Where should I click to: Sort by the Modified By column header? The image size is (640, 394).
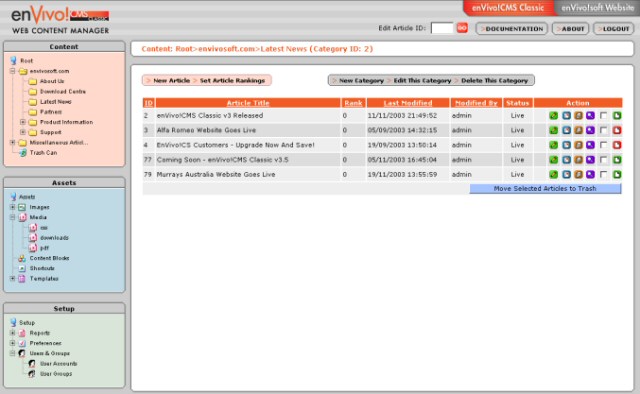pos(476,103)
